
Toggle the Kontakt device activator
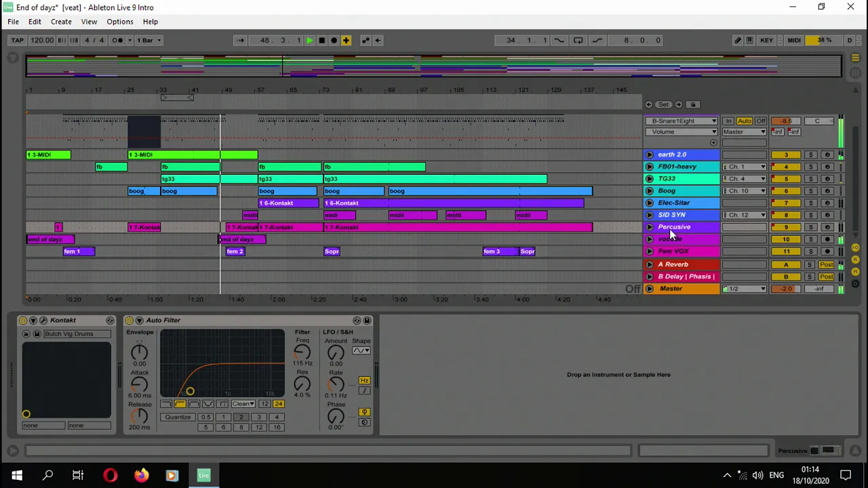click(23, 320)
